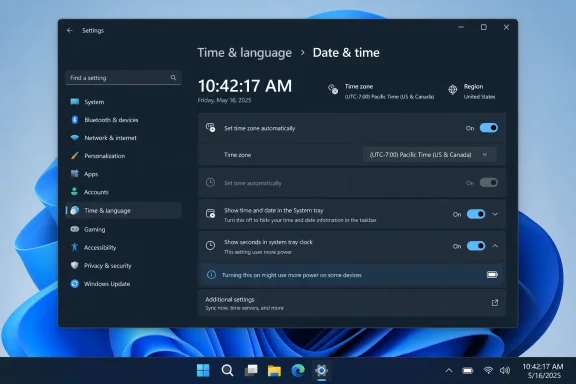Show hidden icons in system tray

[x=449, y=370]
